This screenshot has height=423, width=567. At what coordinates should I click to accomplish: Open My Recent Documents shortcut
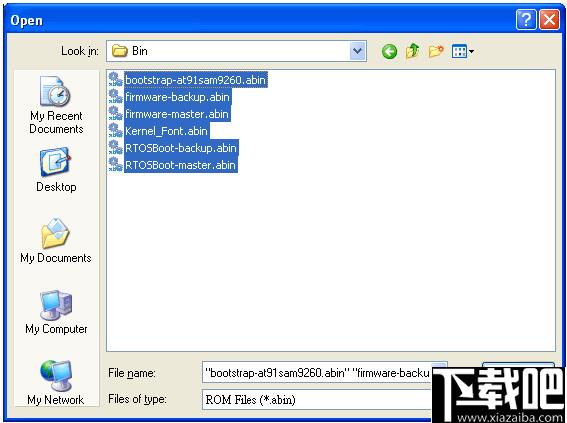[x=56, y=105]
